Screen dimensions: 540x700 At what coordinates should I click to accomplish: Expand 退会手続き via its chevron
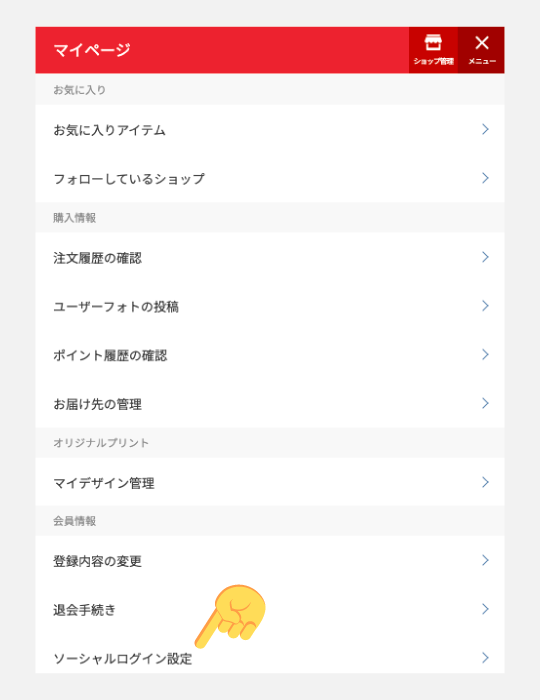pos(486,609)
